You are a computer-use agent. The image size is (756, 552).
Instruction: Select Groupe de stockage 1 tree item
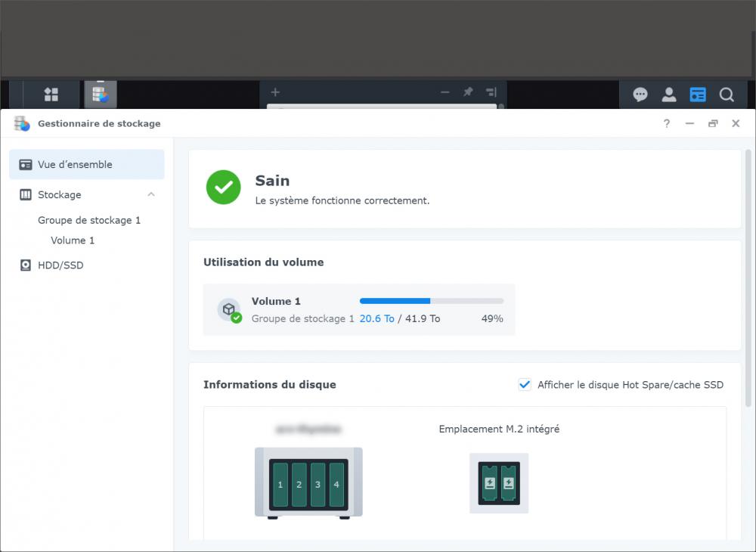point(89,220)
